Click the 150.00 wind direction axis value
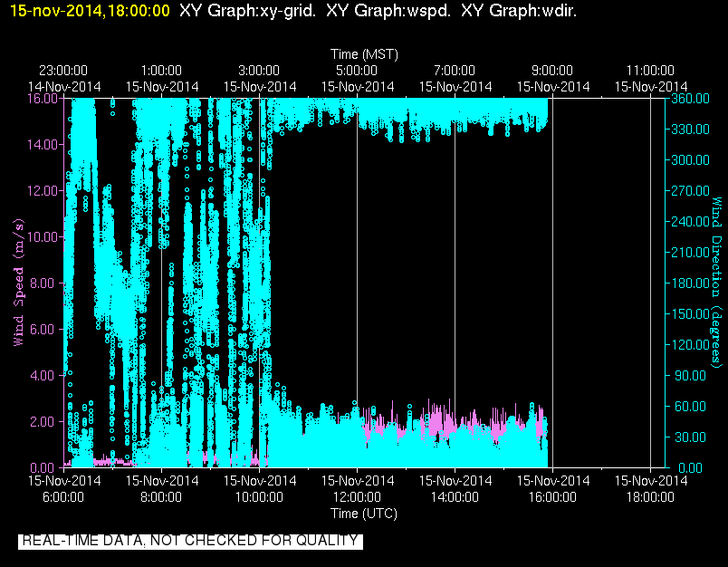Screen dimensions: 728x567 (x=690, y=314)
